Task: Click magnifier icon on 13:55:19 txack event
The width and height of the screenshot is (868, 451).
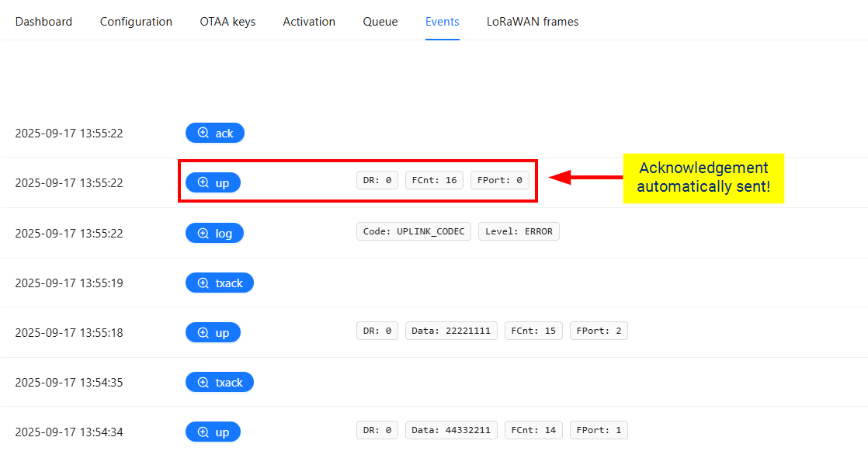Action: tap(203, 283)
